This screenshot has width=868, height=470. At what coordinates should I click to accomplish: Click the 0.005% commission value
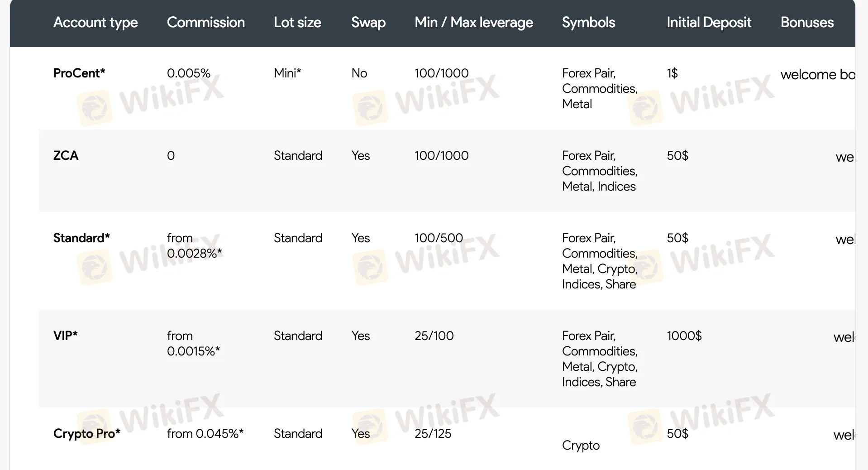189,73
